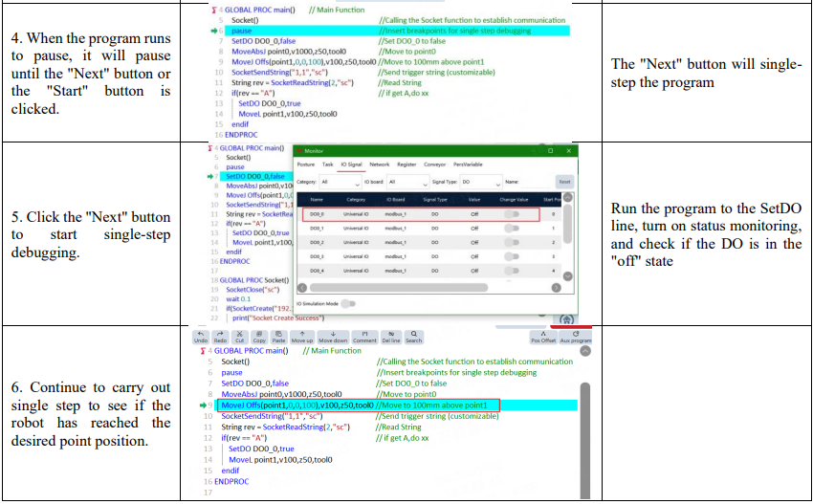
Task: Click the Del line toolbar icon
Action: coord(391,337)
